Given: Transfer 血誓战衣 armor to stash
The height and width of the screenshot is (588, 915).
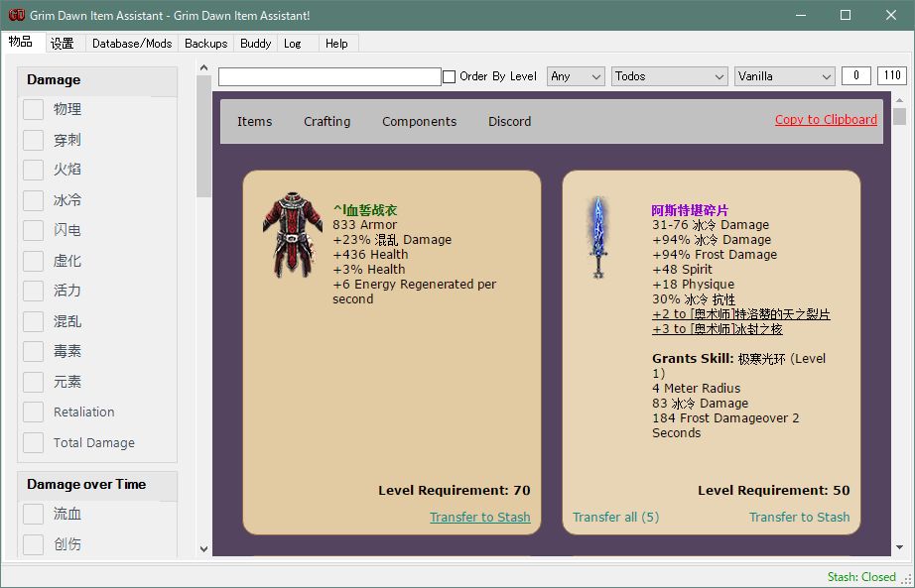Looking at the screenshot, I should pyautogui.click(x=479, y=517).
